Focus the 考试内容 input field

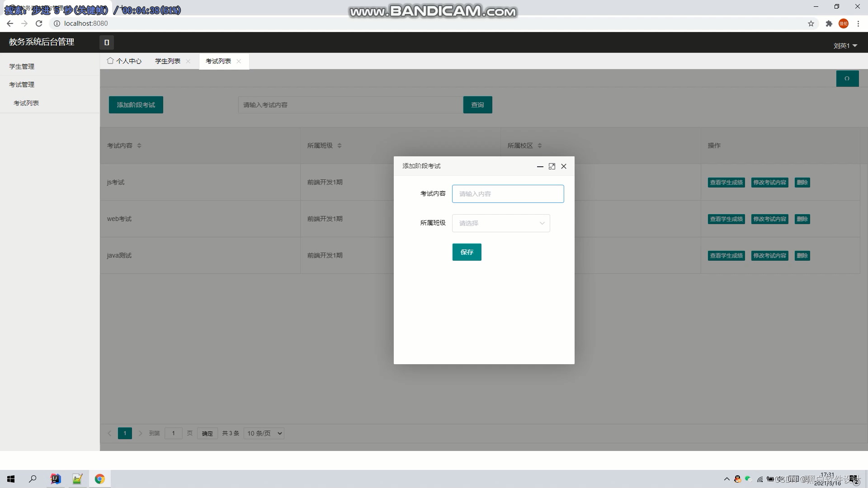coord(508,194)
